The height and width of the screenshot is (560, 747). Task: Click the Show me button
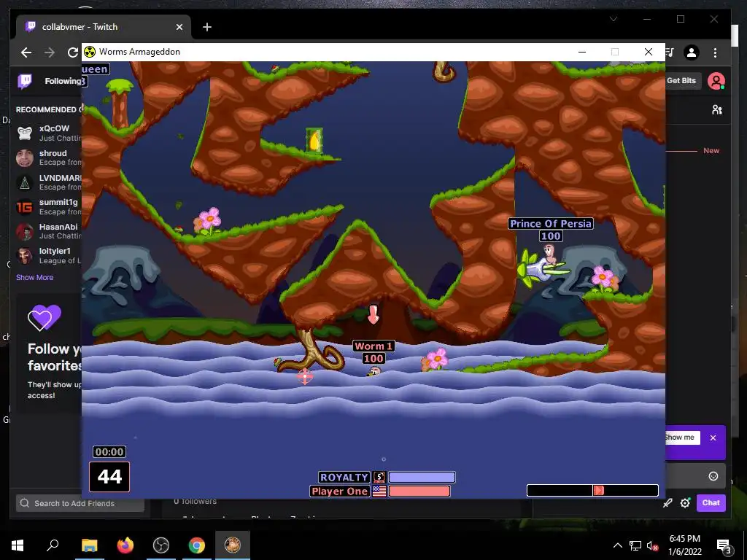pyautogui.click(x=681, y=437)
